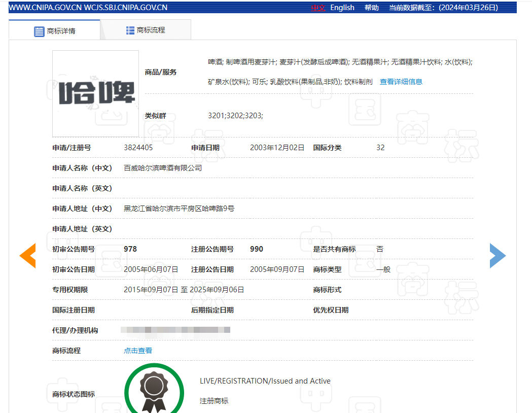Select the shared trademark value 否
This screenshot has height=413, width=532.
[x=380, y=249]
